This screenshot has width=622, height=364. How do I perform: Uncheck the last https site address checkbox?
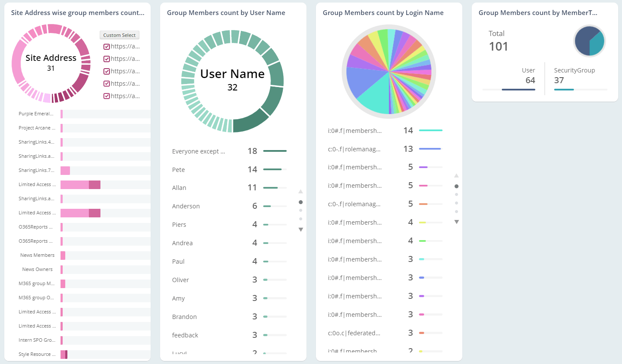coord(107,96)
